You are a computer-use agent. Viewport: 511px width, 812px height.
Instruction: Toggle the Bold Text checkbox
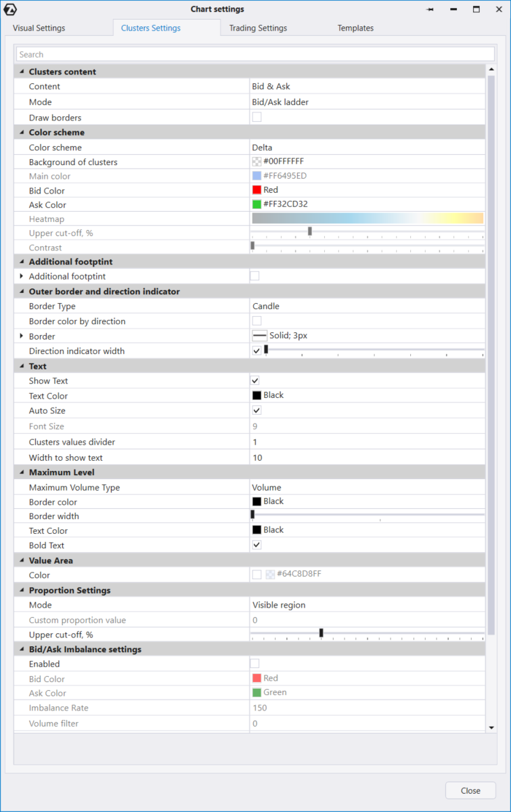(x=257, y=545)
